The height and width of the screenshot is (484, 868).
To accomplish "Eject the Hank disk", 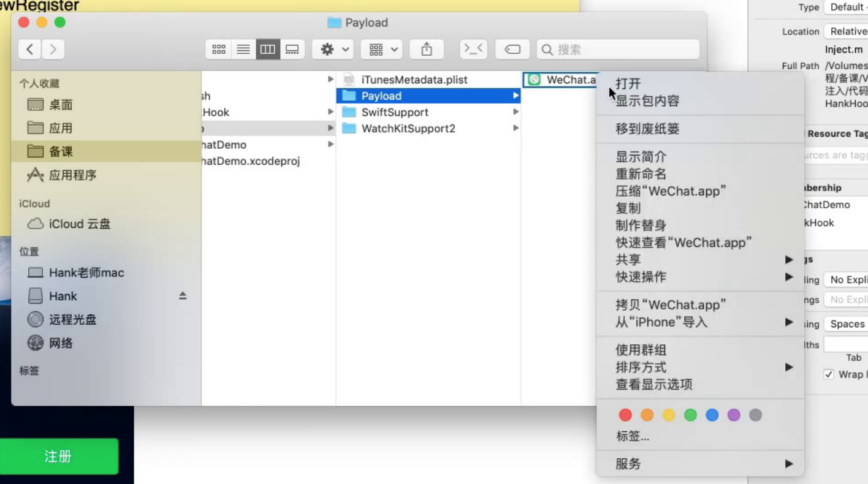I will point(183,296).
